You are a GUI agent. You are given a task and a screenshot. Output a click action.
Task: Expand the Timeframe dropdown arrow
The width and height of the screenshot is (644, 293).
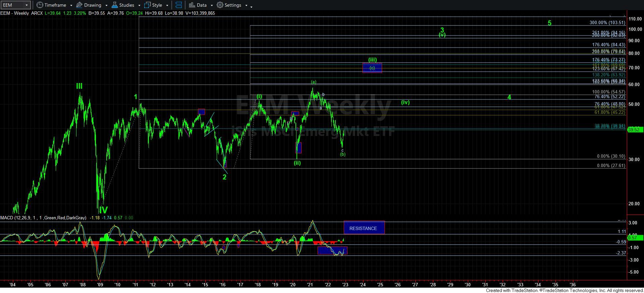point(71,5)
